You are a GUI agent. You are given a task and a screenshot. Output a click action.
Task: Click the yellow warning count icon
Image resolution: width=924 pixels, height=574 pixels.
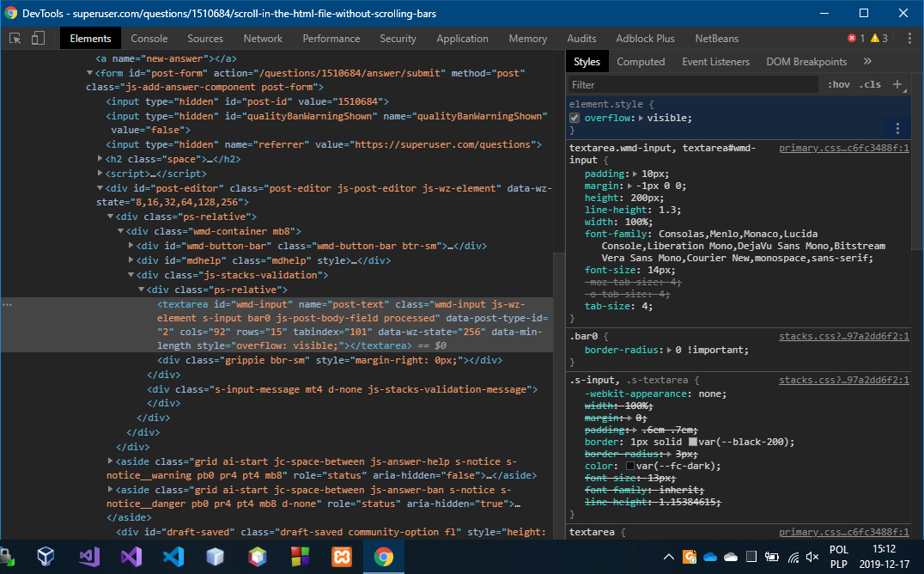pyautogui.click(x=875, y=39)
